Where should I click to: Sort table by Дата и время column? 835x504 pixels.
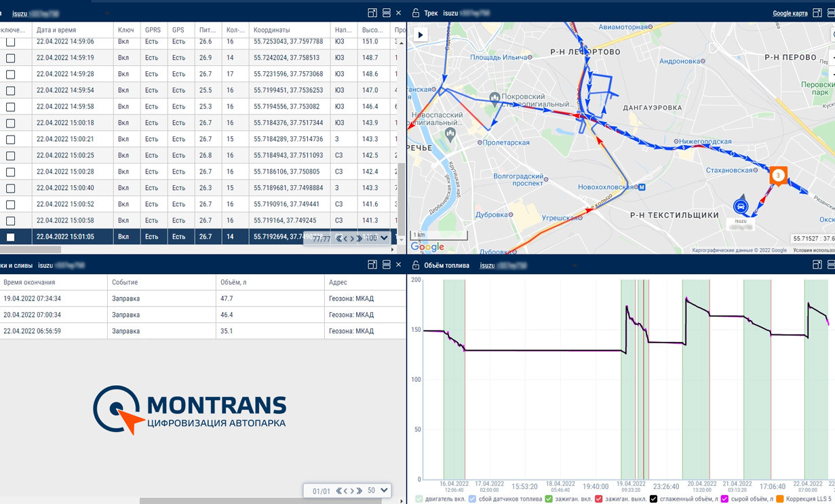tap(73, 30)
